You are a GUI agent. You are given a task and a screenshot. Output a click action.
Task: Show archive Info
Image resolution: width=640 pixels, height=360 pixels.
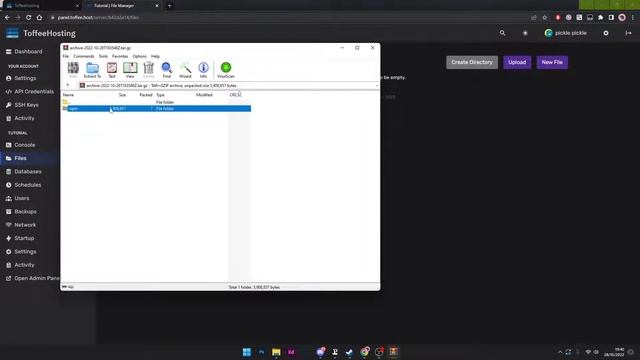click(203, 70)
